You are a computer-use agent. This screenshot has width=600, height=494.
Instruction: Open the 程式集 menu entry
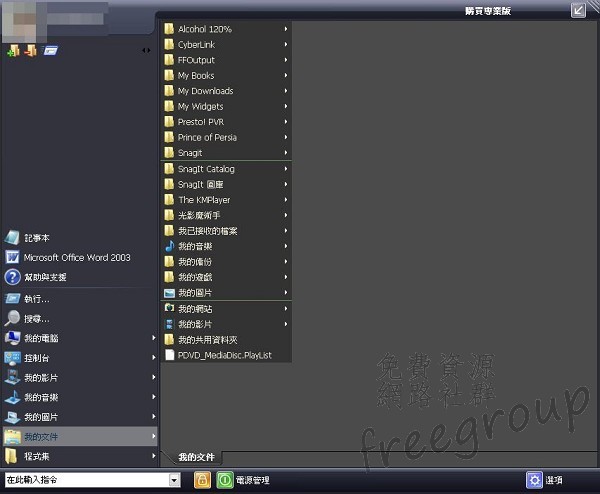80,456
